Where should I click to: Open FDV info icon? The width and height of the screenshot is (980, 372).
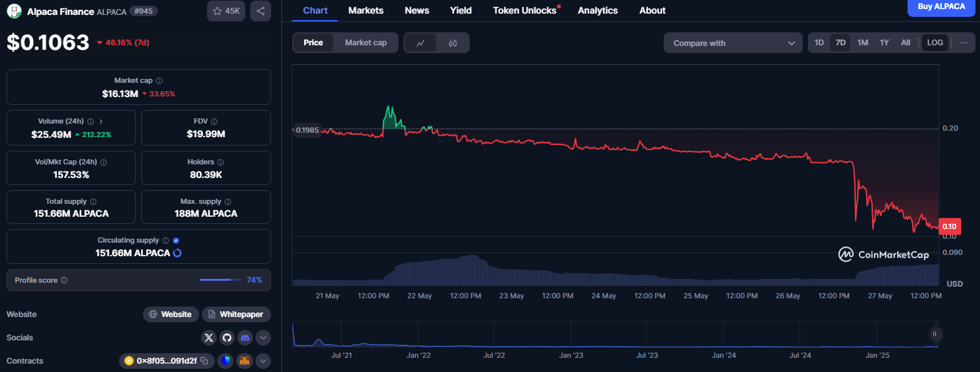pyautogui.click(x=214, y=122)
